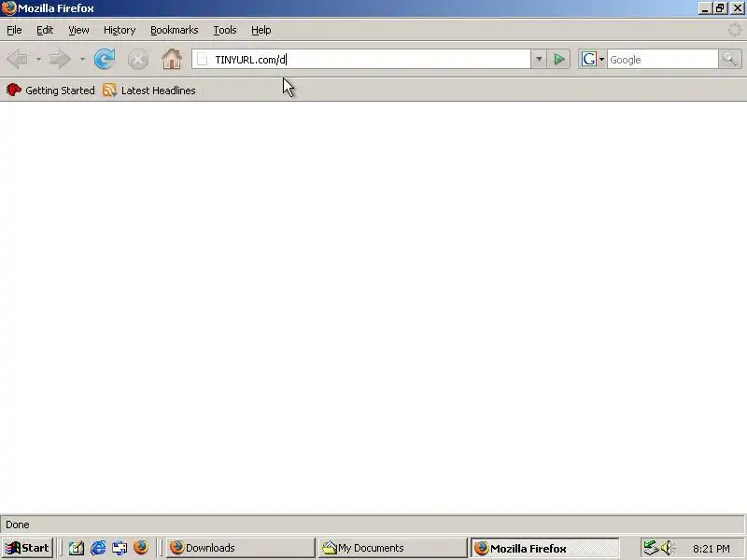
Task: Click into the Google search box
Action: pyautogui.click(x=662, y=60)
